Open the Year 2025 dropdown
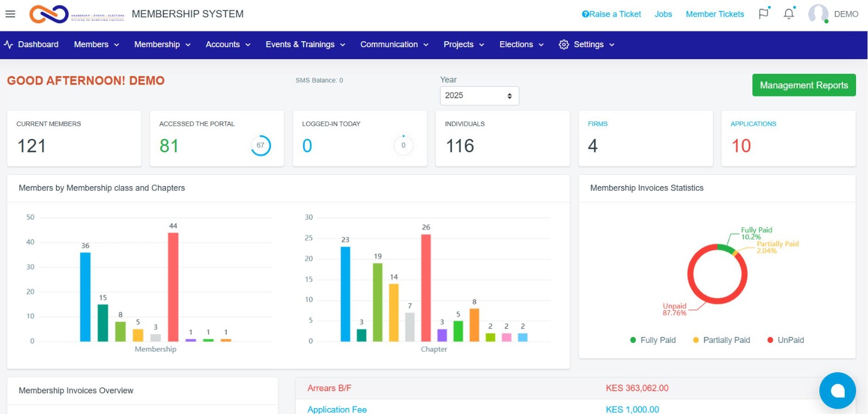 click(x=479, y=95)
